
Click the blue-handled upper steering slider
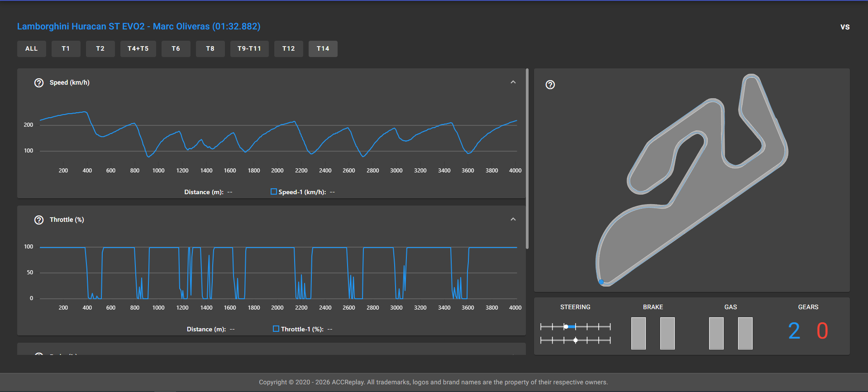(575, 326)
